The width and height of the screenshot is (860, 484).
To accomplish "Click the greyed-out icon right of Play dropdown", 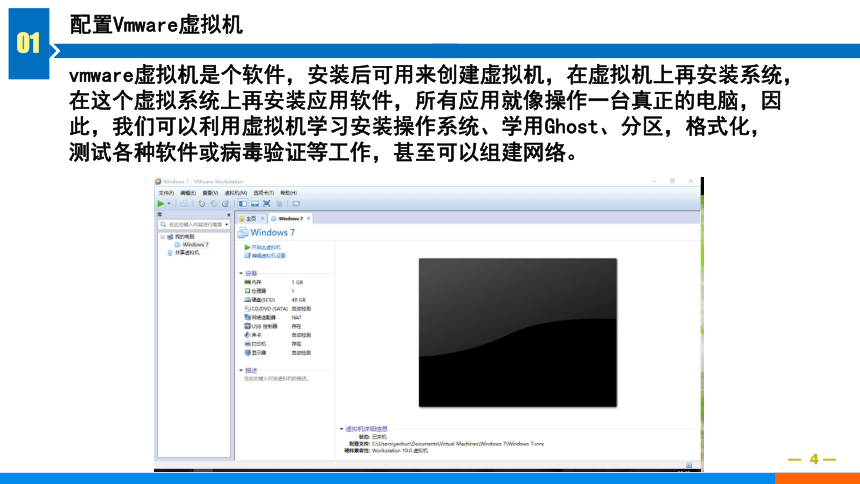I will click(184, 204).
